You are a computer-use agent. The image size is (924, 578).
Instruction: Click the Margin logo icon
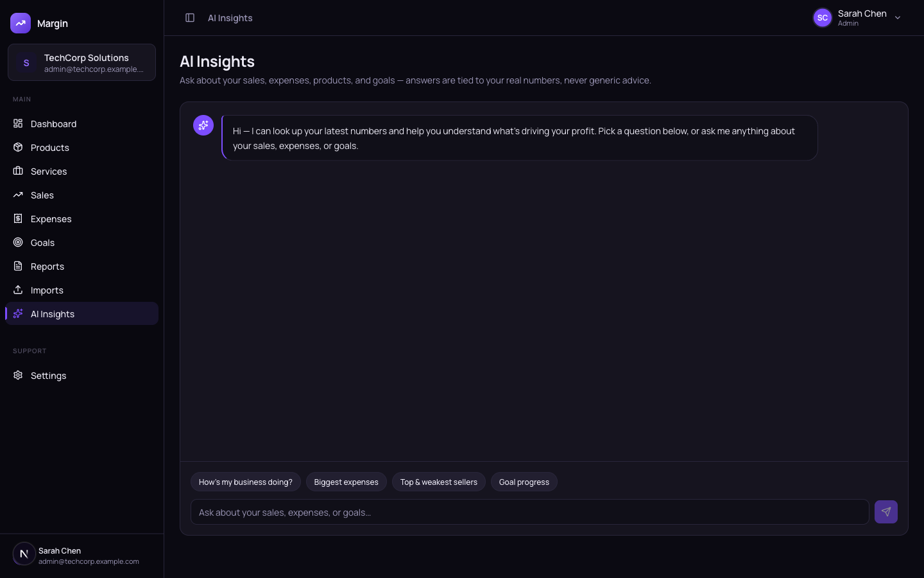tap(21, 23)
